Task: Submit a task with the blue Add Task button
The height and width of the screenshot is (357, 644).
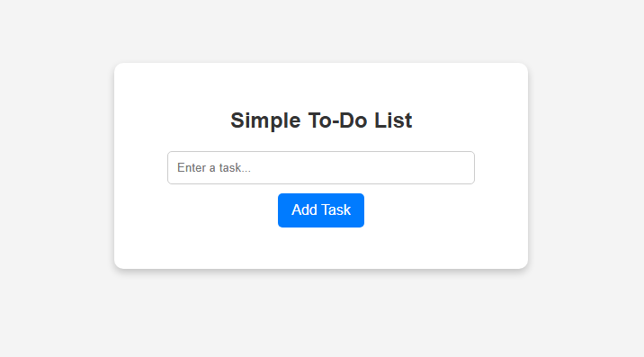Action: point(321,210)
